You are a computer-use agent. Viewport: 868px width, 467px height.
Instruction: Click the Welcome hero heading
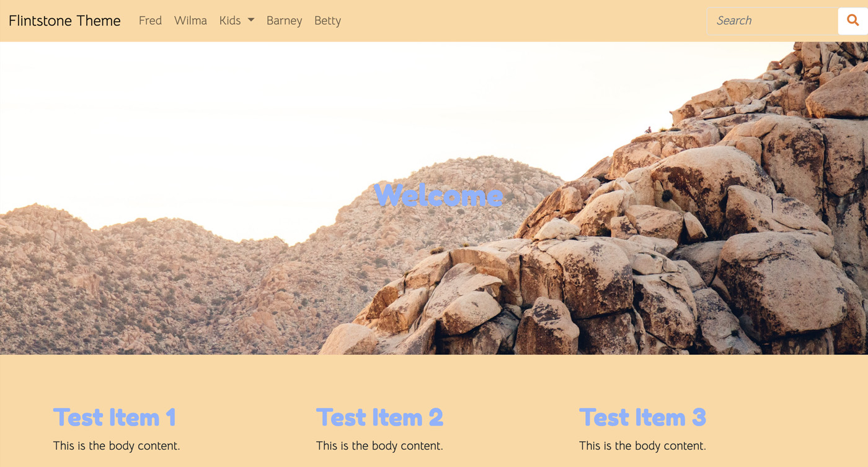coord(438,195)
